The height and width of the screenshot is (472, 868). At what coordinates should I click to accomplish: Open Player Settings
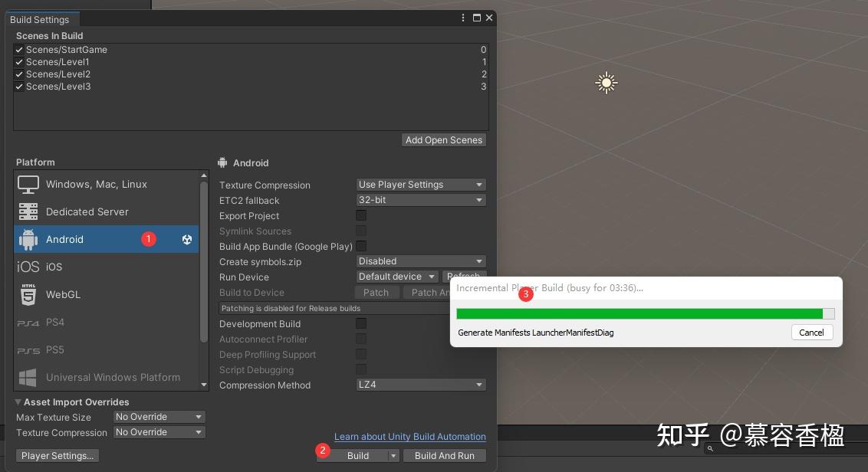[58, 456]
